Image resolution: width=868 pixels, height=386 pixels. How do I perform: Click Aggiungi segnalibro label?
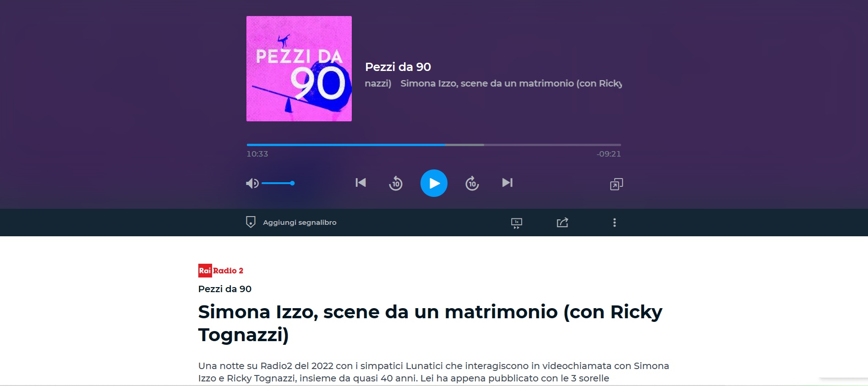point(300,223)
